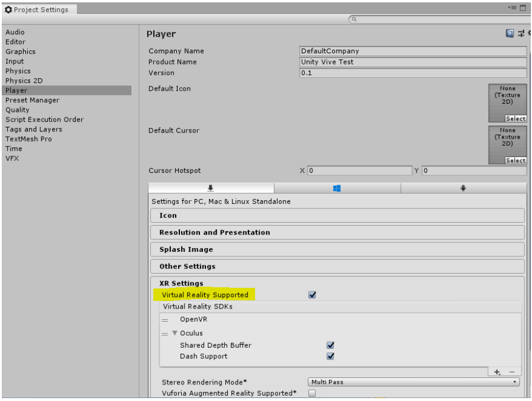The height and width of the screenshot is (401, 532).
Task: Click the Project Settings window tab
Action: click(x=40, y=9)
